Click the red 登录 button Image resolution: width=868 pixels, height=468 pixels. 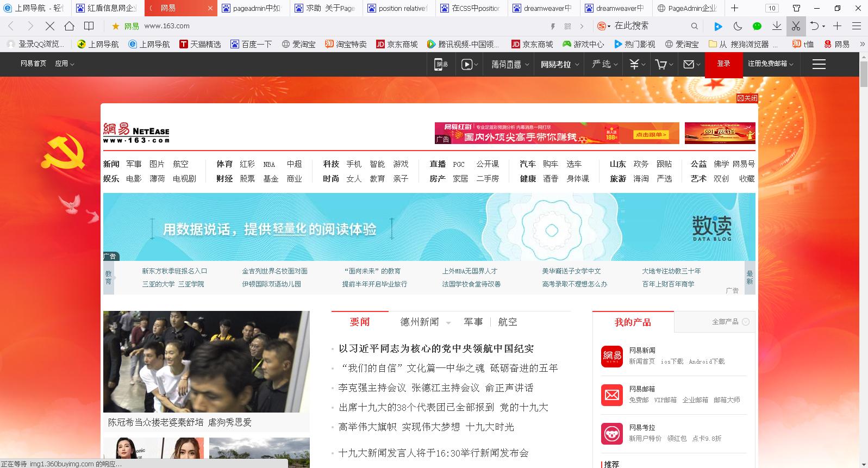[723, 64]
